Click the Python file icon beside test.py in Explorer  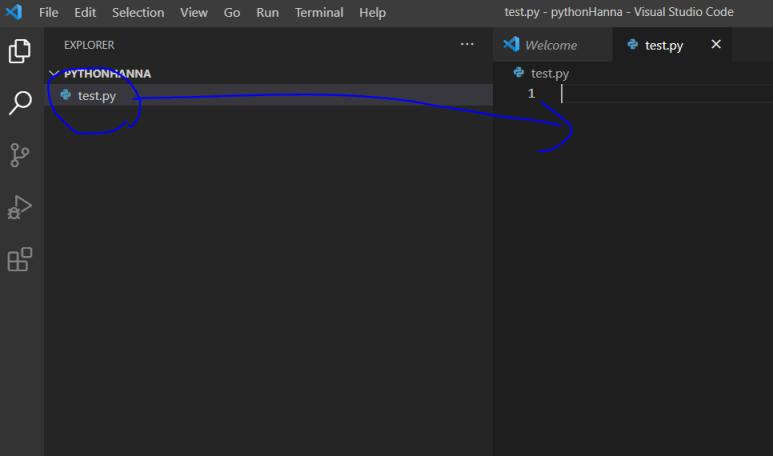[x=66, y=95]
